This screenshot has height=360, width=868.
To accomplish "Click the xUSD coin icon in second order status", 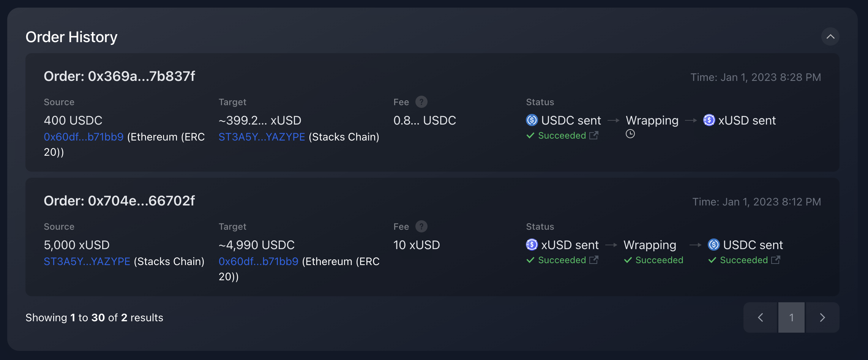I will pos(532,245).
